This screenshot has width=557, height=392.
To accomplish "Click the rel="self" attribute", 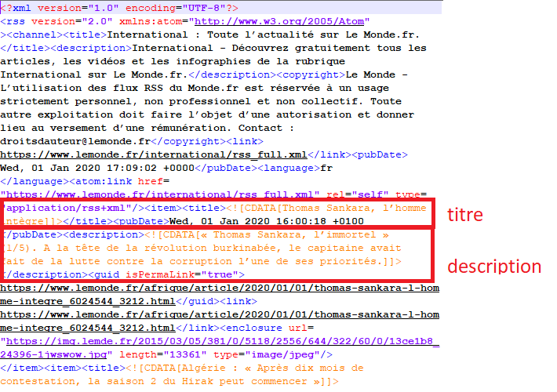I will point(358,194).
